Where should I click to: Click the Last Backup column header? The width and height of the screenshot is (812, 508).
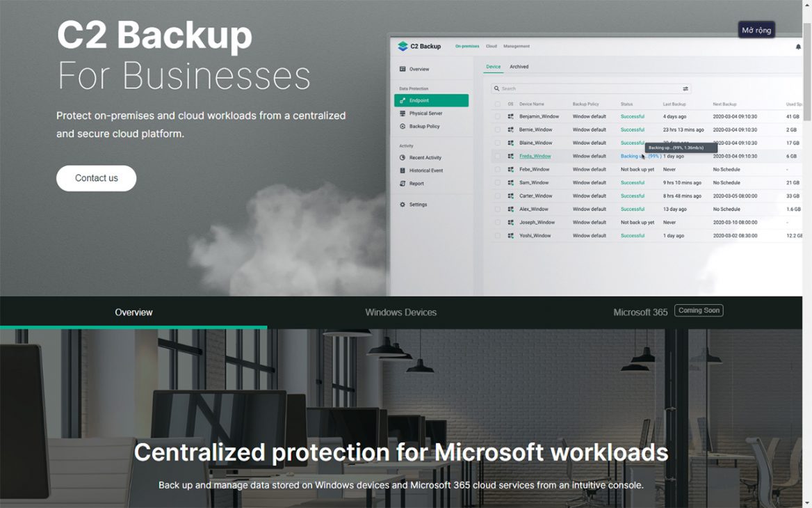click(674, 104)
